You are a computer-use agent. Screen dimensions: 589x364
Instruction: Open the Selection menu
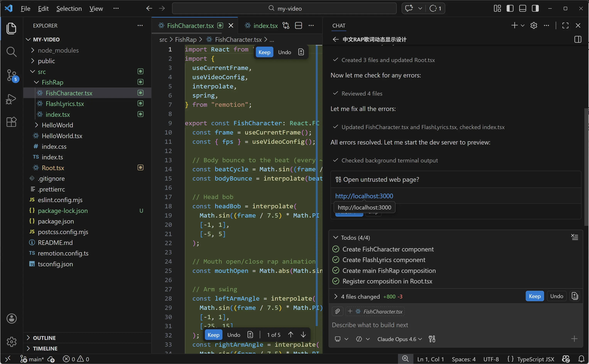69,8
